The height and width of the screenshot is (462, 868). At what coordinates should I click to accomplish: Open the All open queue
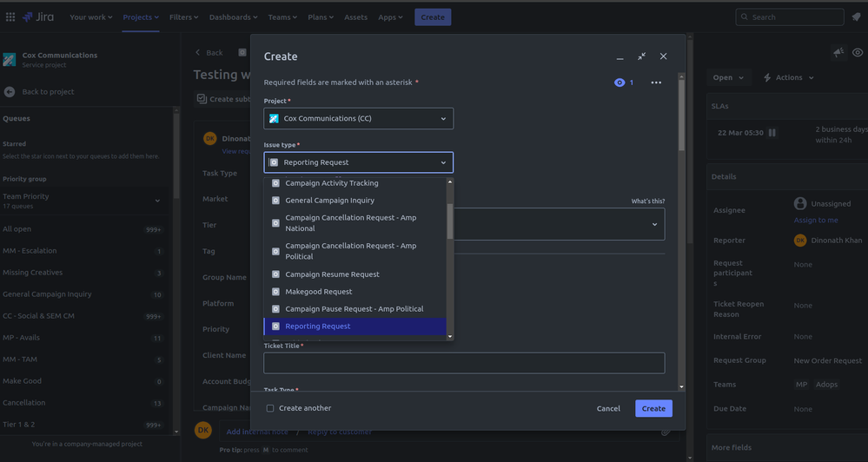[x=83, y=229]
